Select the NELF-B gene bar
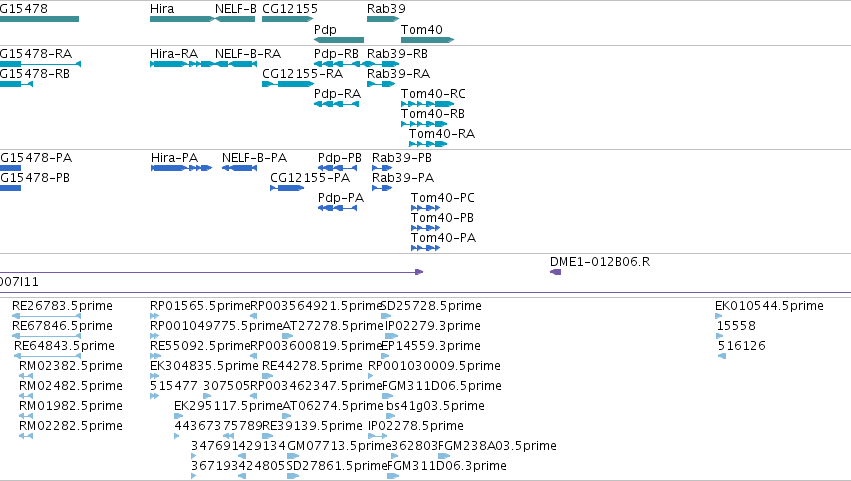The image size is (851, 481). (x=235, y=19)
